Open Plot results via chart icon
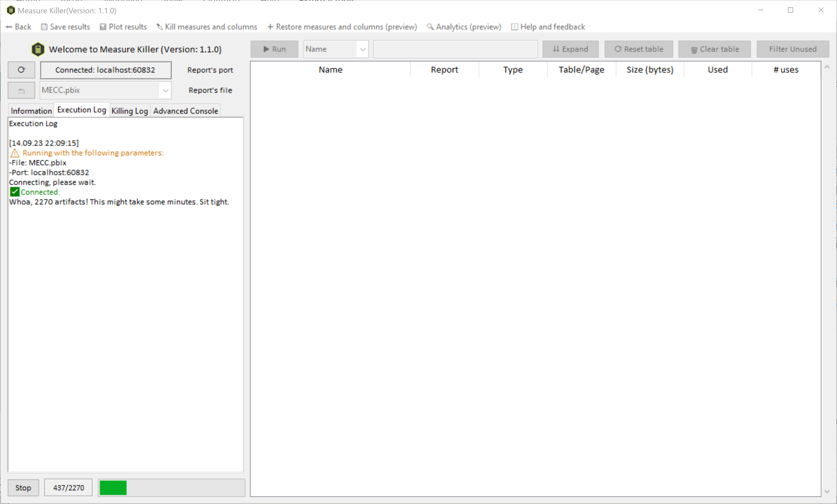This screenshot has height=504, width=837. point(103,26)
